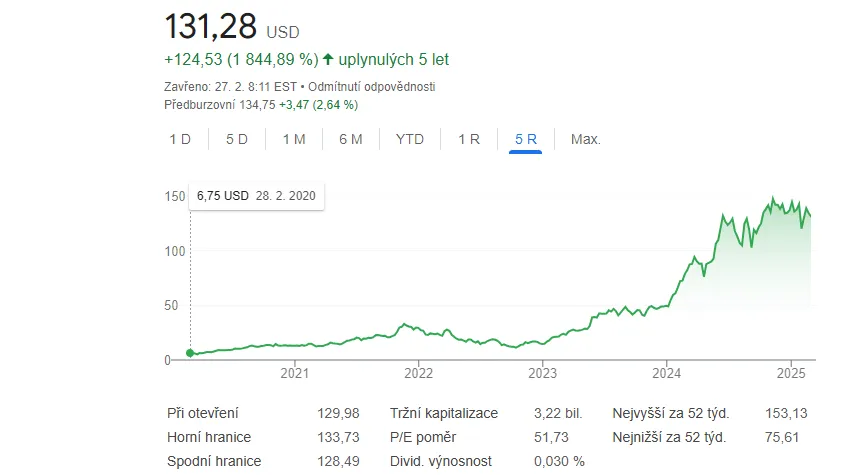The image size is (862, 475).
Task: Choose the 6 M range tab
Action: click(351, 139)
